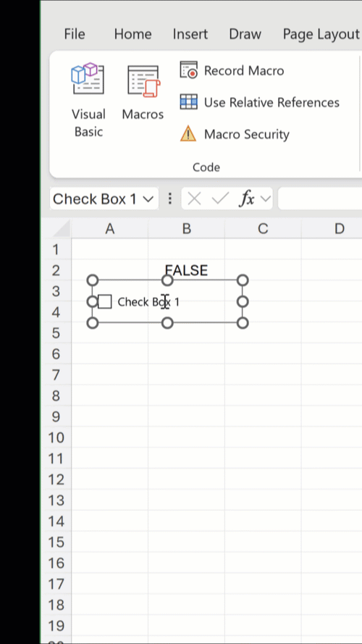
Task: Select cell B2 containing FALSE
Action: [x=186, y=270]
